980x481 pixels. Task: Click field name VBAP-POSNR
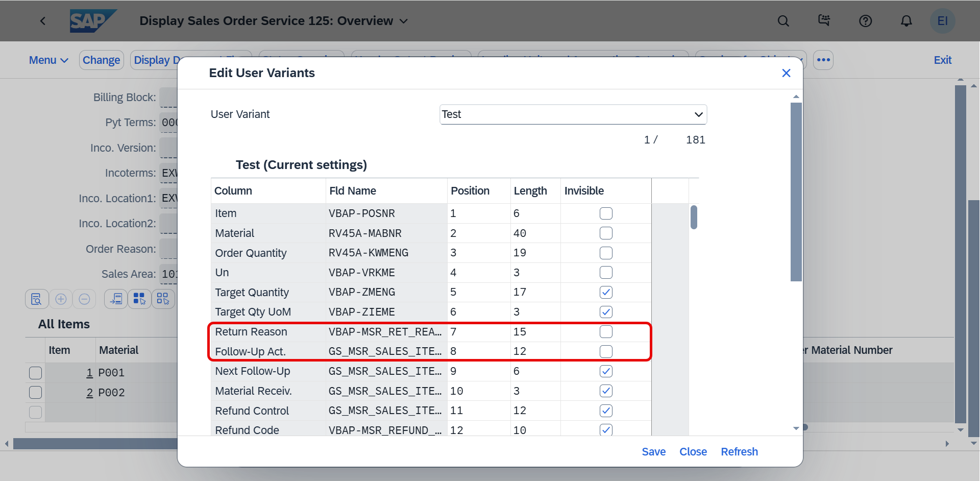coord(361,213)
